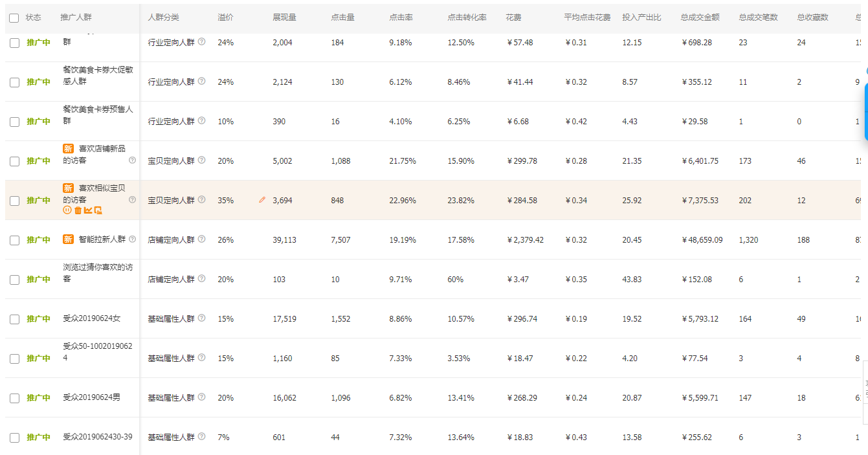Toggle the select-all checkbox in header
Image resolution: width=868 pixels, height=455 pixels.
click(x=14, y=18)
